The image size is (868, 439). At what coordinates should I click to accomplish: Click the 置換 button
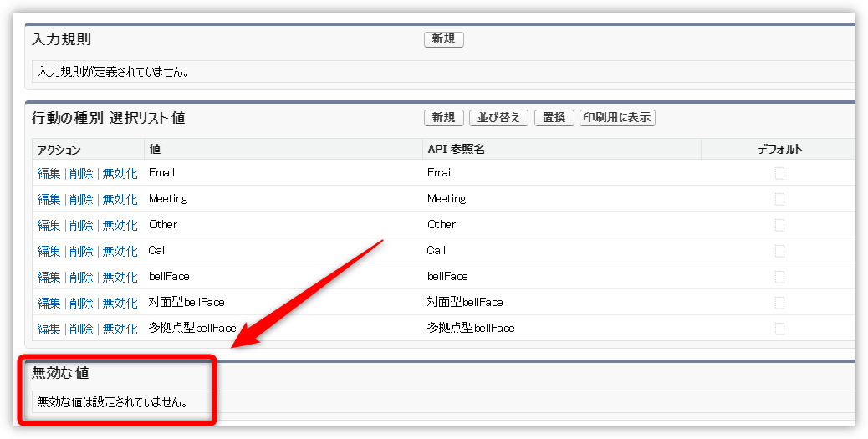point(554,118)
